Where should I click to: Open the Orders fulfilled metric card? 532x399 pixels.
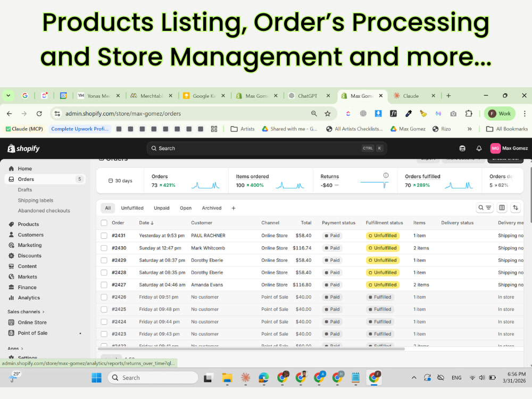439,180
